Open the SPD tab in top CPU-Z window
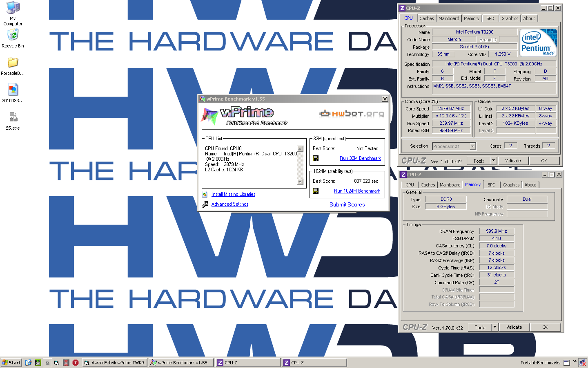The width and height of the screenshot is (588, 368). pyautogui.click(x=490, y=18)
